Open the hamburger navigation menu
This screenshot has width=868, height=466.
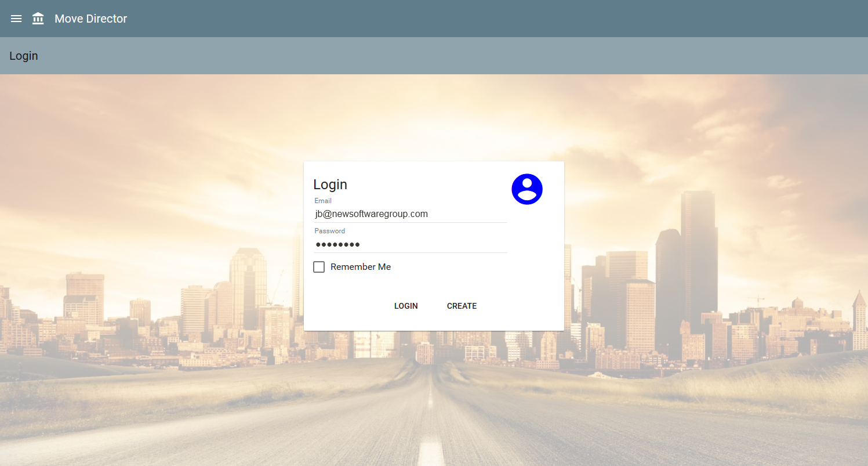16,19
